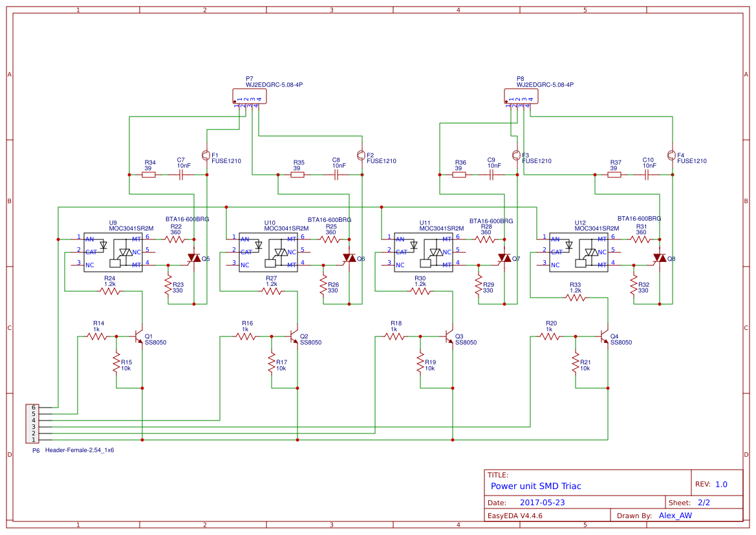Image resolution: width=756 pixels, height=535 pixels.
Task: Select the triac Q5 symbol
Action: click(x=194, y=257)
